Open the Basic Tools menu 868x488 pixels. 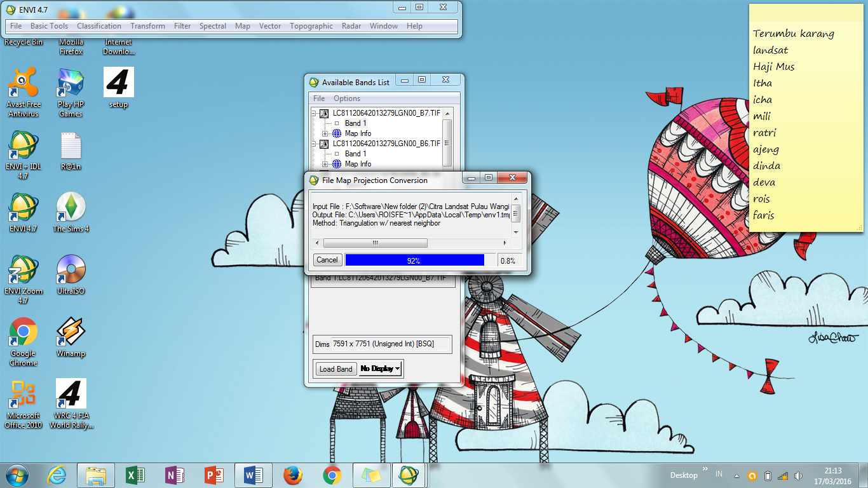[50, 26]
